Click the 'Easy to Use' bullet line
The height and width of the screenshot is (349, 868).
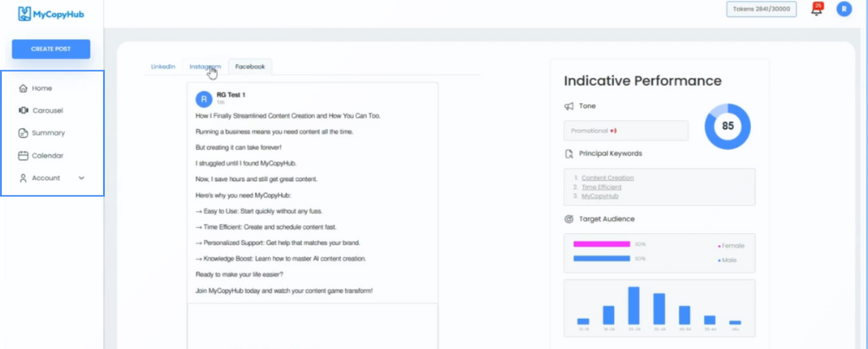[258, 211]
